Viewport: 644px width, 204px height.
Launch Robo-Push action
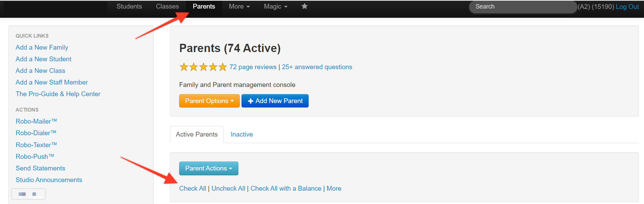pos(35,156)
